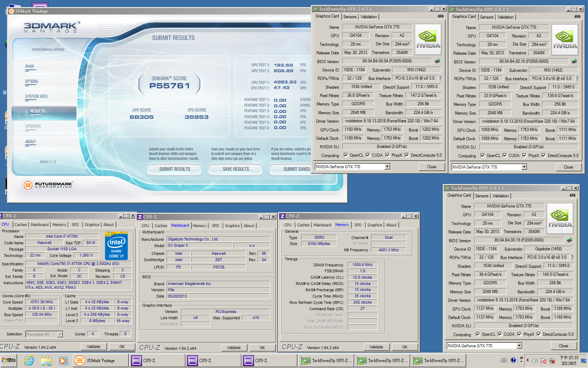588x368 pixels.
Task: Click the keyboard icon in the language bar
Action: (x=504, y=360)
